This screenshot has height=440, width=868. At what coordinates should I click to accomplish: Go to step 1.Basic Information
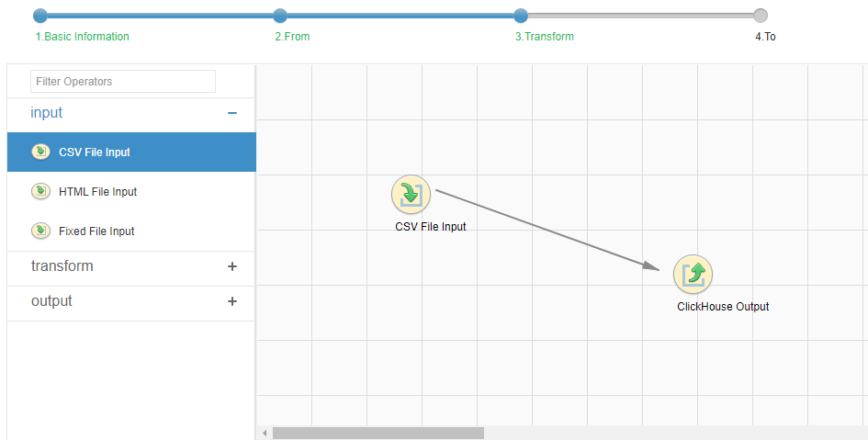pyautogui.click(x=82, y=37)
